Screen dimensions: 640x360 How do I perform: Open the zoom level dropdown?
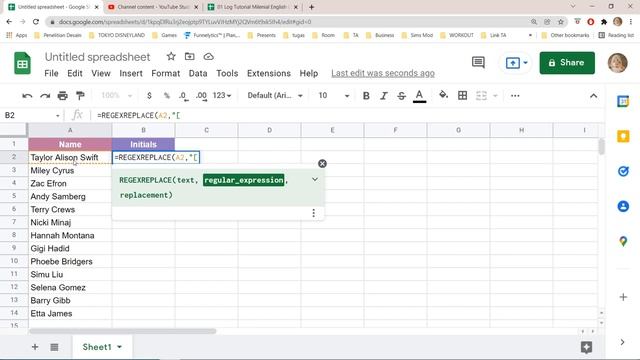click(x=117, y=96)
